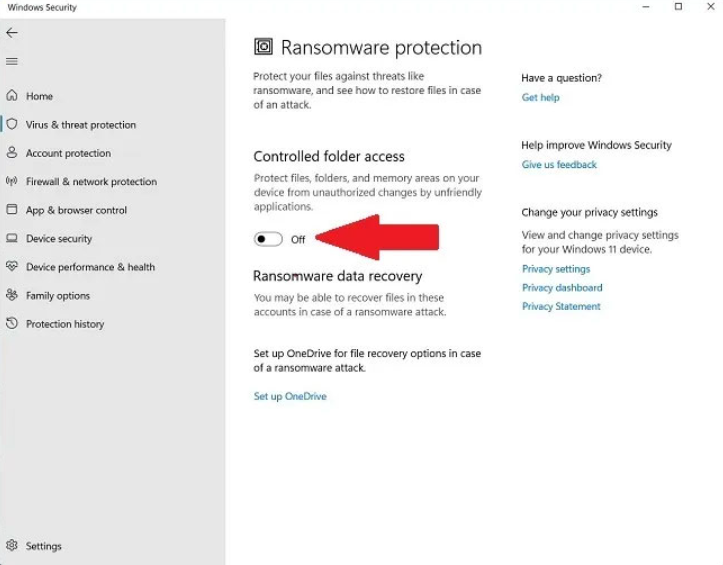Click the Family options people icon
This screenshot has height=565, width=723.
click(12, 296)
